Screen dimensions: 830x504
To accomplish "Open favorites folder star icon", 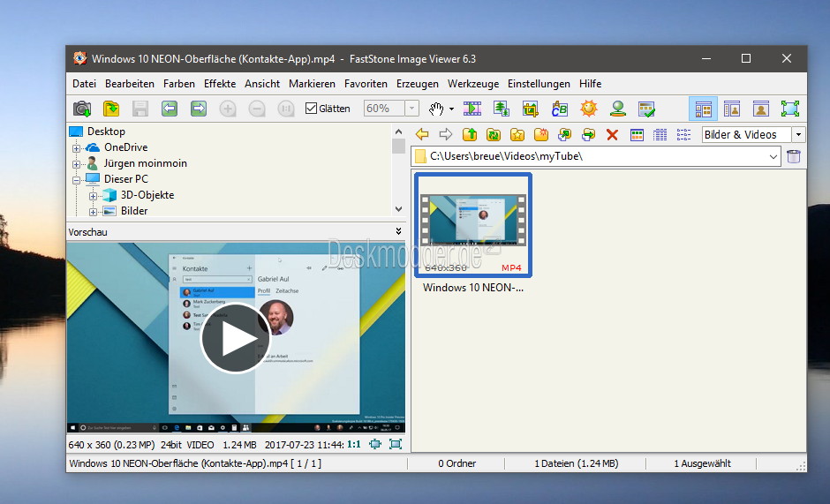I will click(x=517, y=134).
